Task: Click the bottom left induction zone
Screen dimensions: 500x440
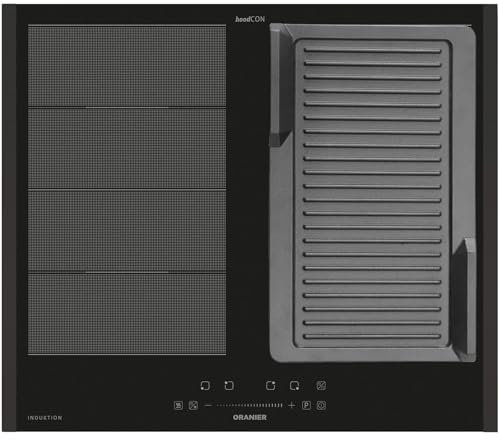Action: (127, 314)
